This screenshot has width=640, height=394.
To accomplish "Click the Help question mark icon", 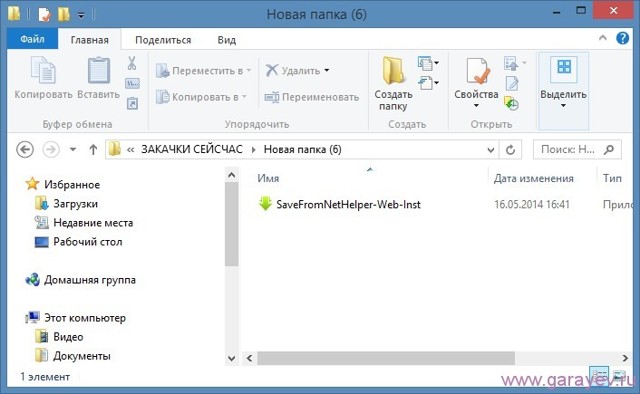I will [x=622, y=38].
